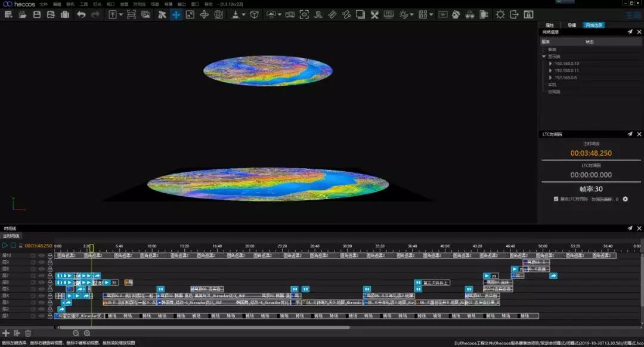This screenshot has width=644, height=347.
Task: Select the main timeline tab
Action: click(x=11, y=236)
